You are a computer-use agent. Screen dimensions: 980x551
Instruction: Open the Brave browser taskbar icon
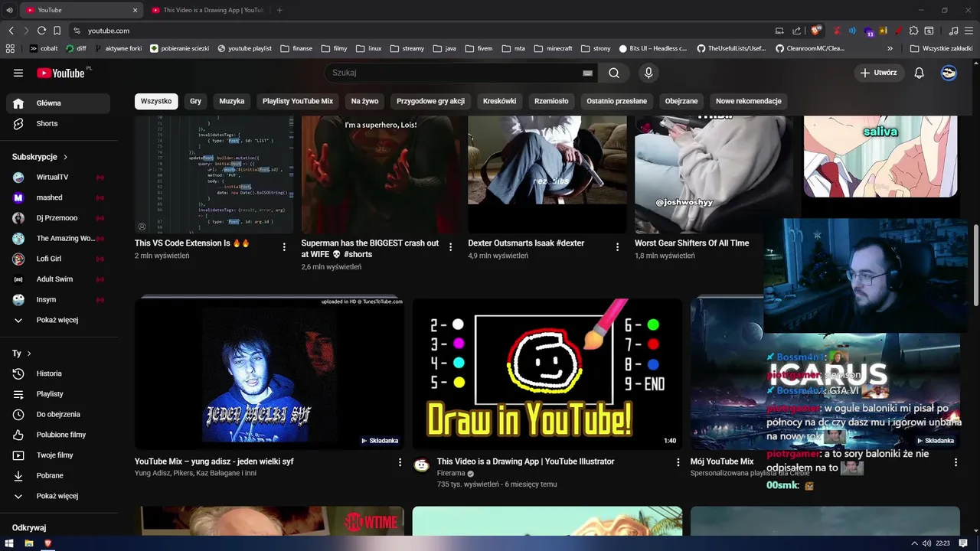pyautogui.click(x=48, y=543)
